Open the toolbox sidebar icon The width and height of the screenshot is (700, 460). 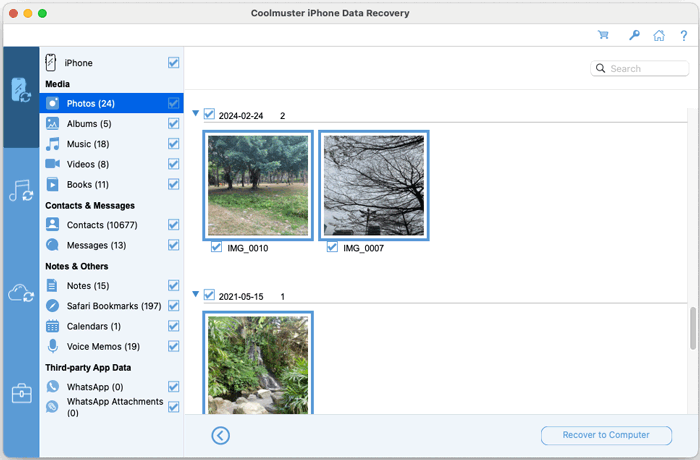[21, 393]
